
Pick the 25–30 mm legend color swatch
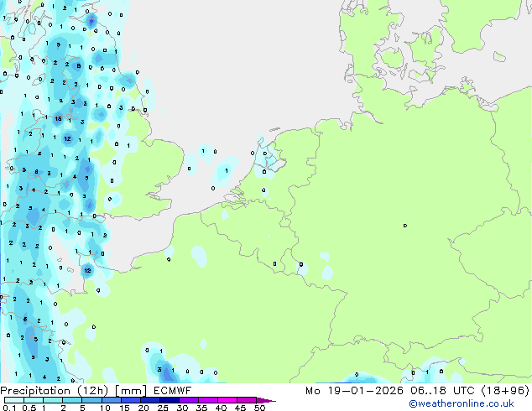point(169,400)
